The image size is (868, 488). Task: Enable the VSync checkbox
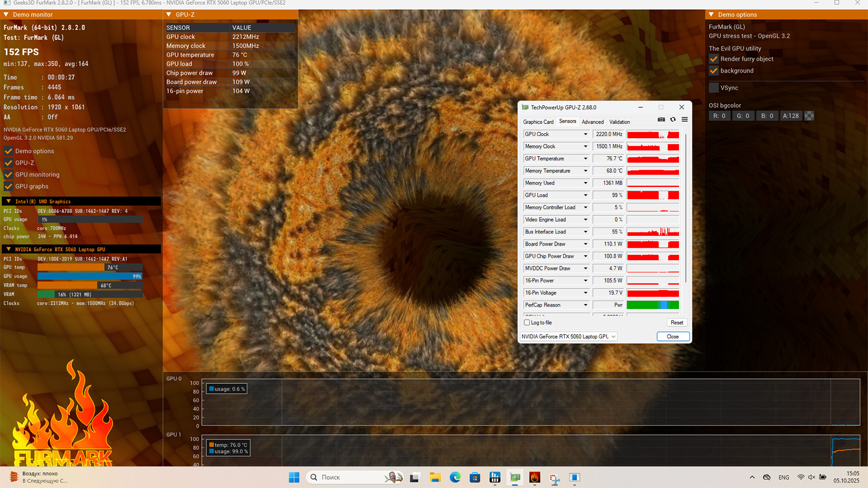pyautogui.click(x=714, y=88)
